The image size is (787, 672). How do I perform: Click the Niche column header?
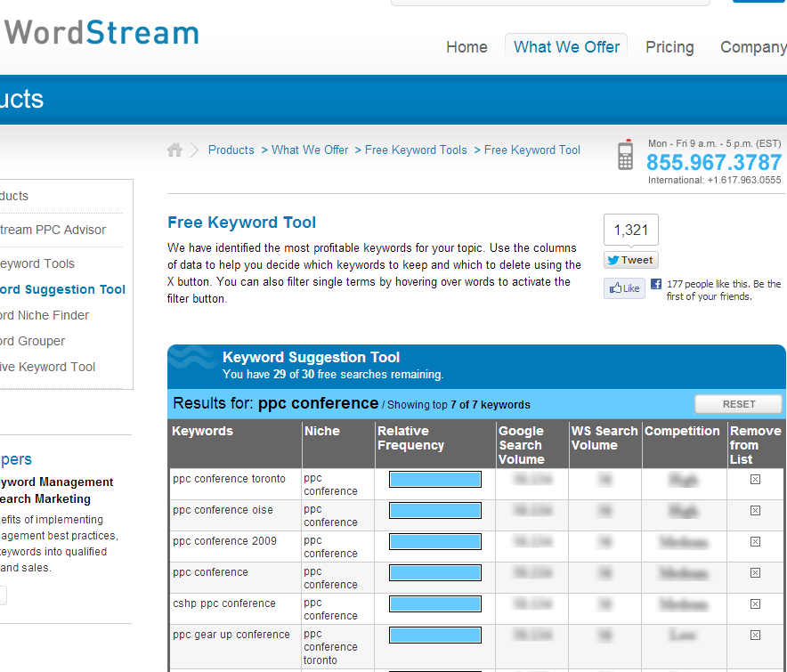pos(322,431)
